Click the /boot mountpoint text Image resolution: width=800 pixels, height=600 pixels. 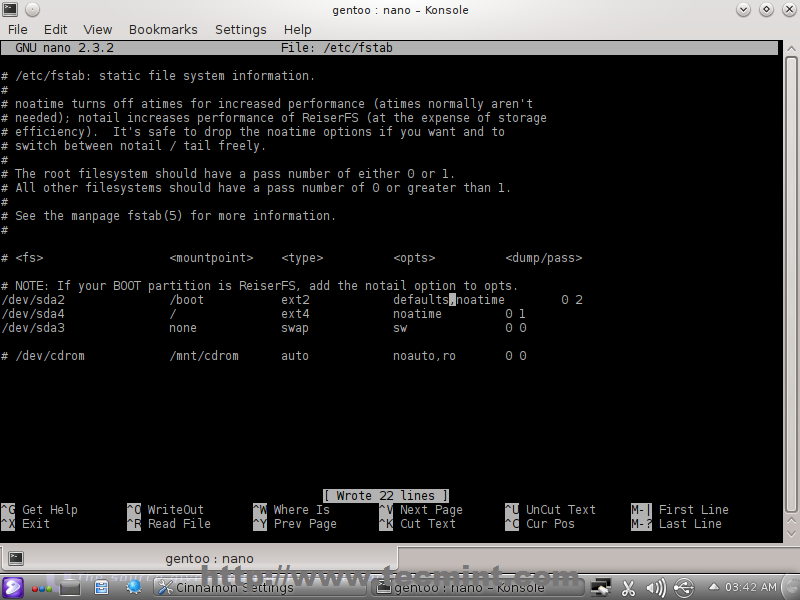(187, 299)
